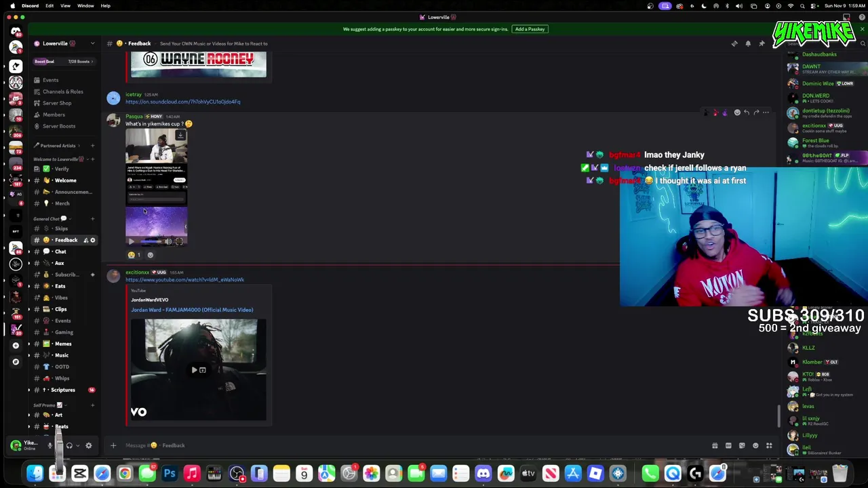Play the Jordan Ward YouTube embed
Viewport: 868px width, 488px height.
tap(194, 370)
